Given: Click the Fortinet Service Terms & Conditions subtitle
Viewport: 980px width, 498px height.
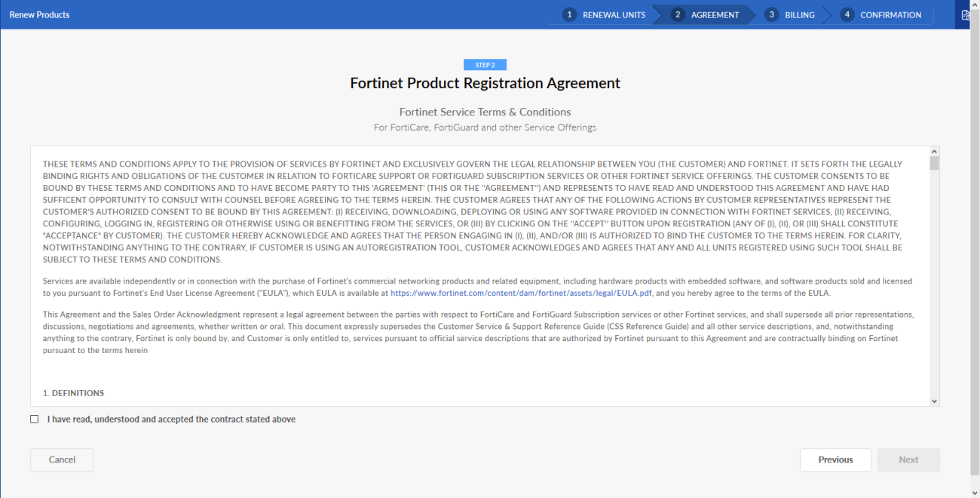Looking at the screenshot, I should [x=485, y=112].
